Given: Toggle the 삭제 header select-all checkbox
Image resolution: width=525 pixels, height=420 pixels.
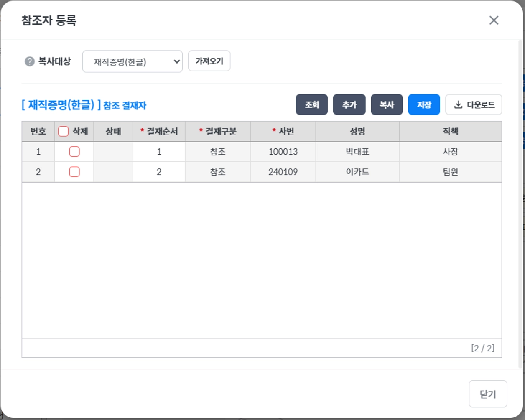Looking at the screenshot, I should coord(63,131).
